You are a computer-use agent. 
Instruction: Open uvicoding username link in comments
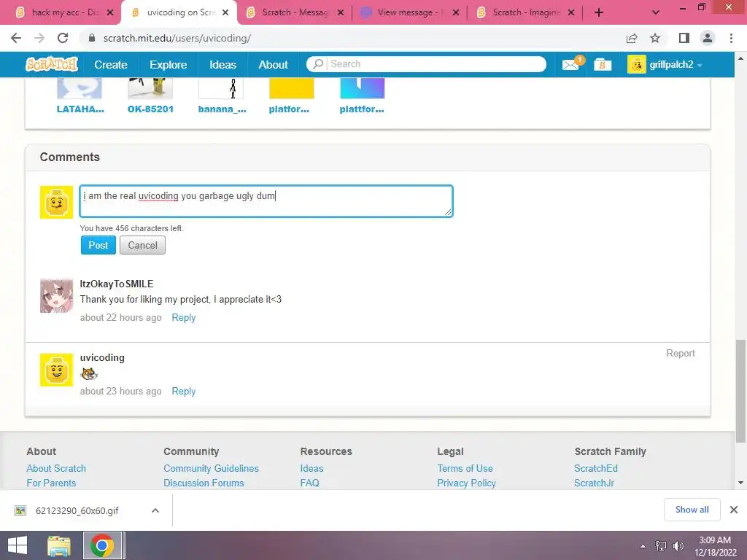coord(102,357)
